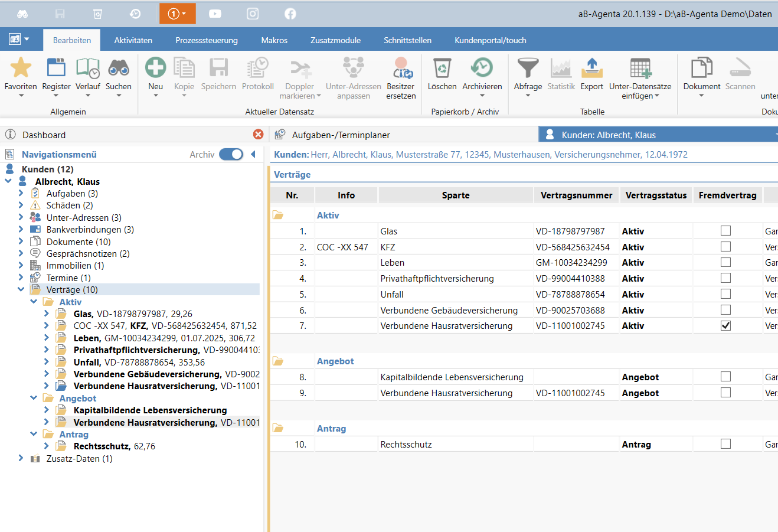Open the Makros ribbon tab
The height and width of the screenshot is (532, 778).
[x=274, y=40]
